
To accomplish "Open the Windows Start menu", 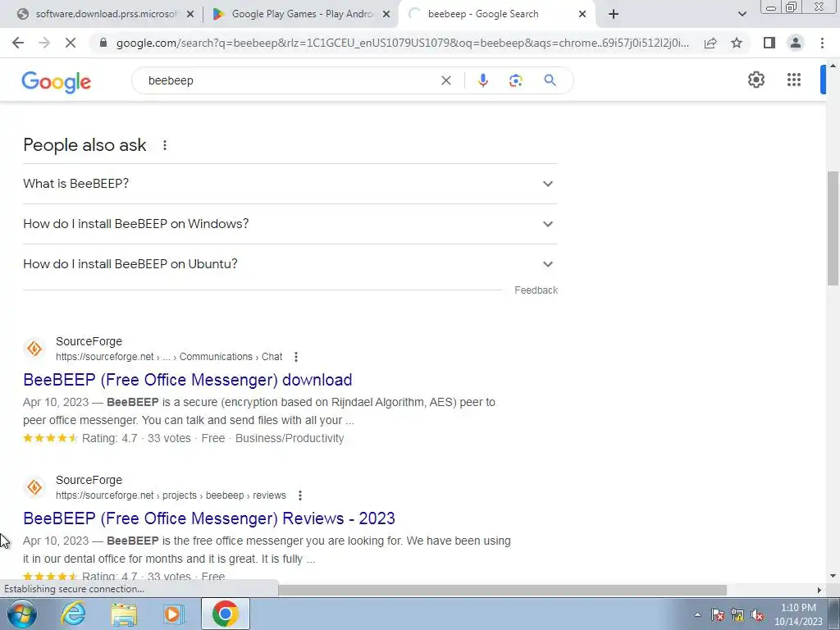I will pos(22,614).
